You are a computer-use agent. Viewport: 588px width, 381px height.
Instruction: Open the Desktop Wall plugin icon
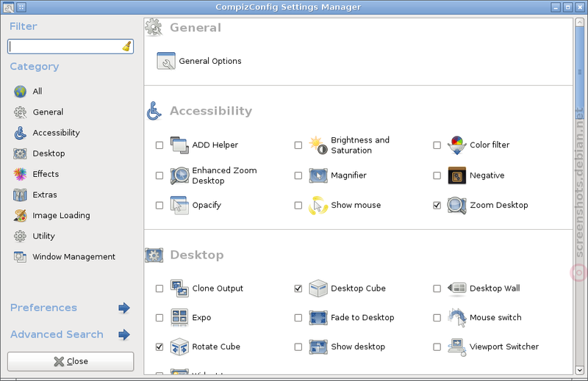click(456, 289)
